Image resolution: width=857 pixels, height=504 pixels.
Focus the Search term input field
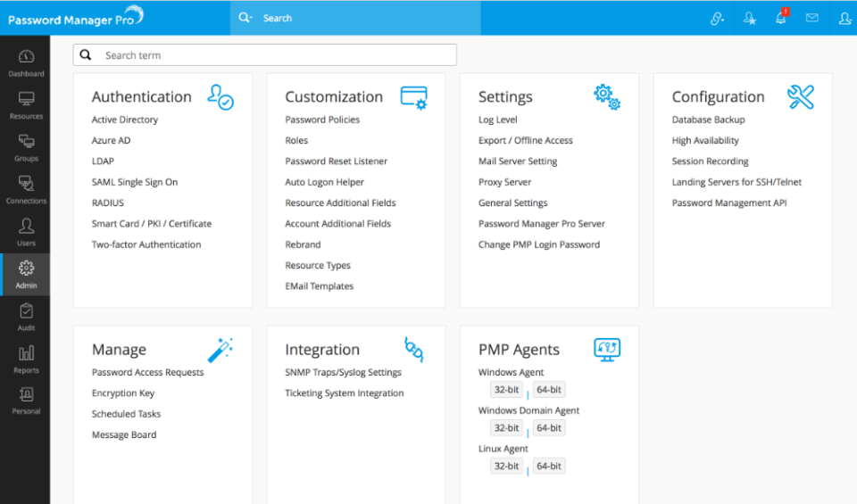coord(264,54)
